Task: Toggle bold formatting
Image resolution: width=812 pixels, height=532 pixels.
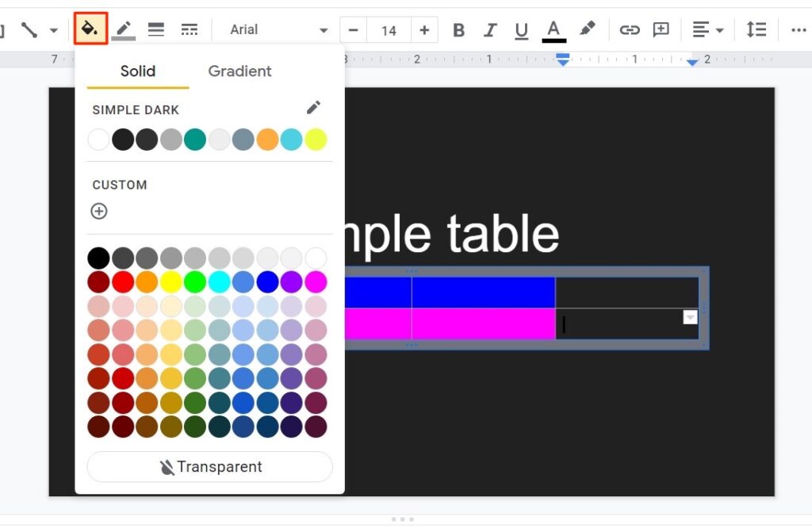Action: [458, 29]
